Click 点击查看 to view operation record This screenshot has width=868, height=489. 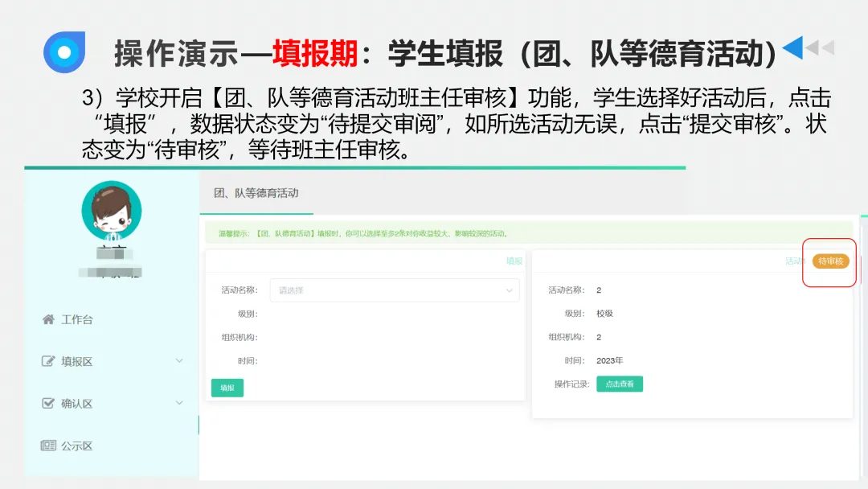click(x=619, y=384)
